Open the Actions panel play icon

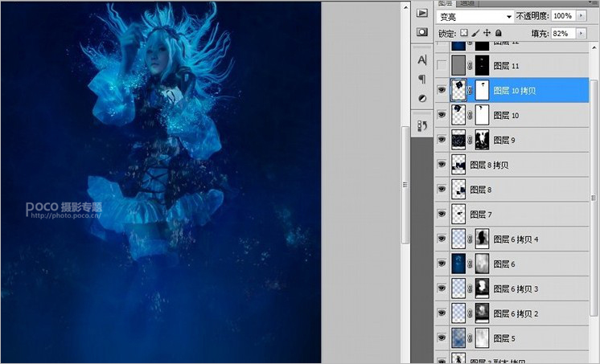point(421,13)
